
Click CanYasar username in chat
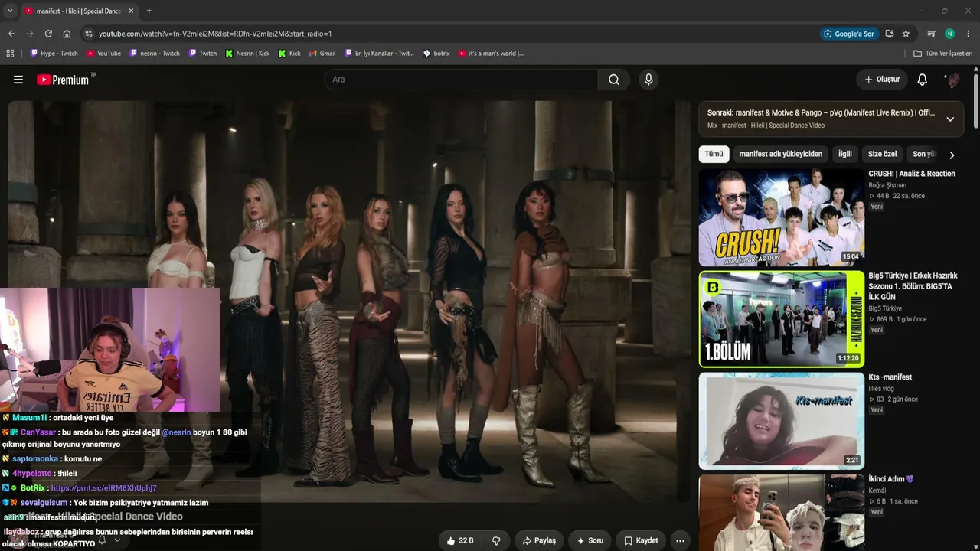(38, 432)
